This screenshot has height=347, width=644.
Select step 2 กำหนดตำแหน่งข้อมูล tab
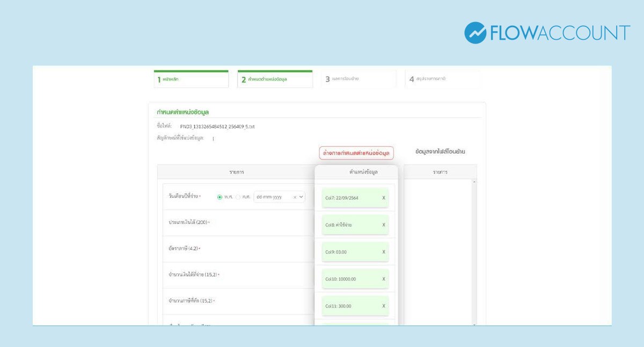(275, 79)
